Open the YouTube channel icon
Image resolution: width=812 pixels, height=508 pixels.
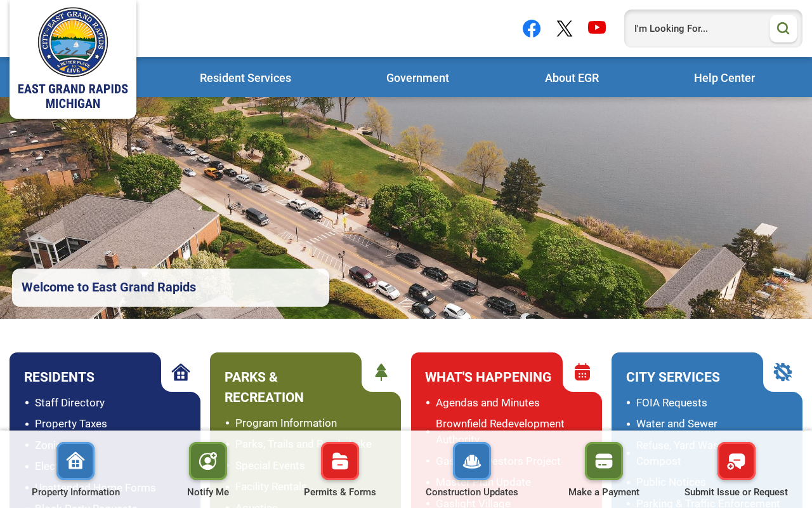pyautogui.click(x=597, y=27)
